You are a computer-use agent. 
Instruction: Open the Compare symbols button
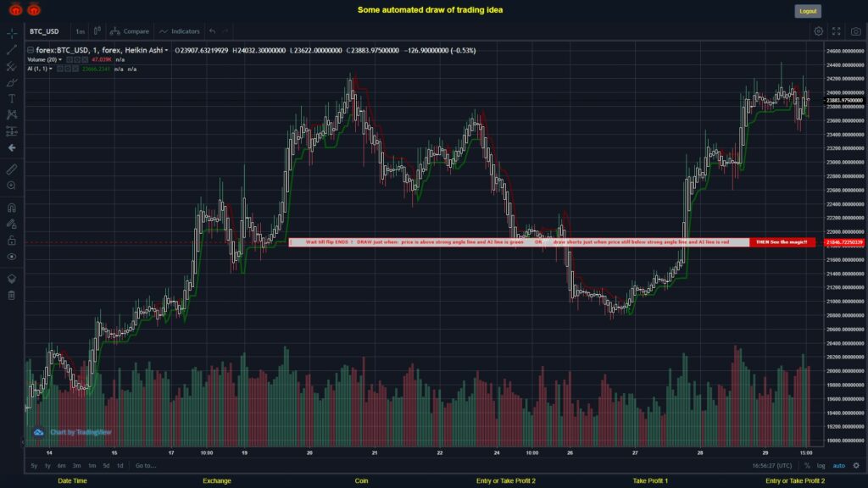(x=130, y=31)
